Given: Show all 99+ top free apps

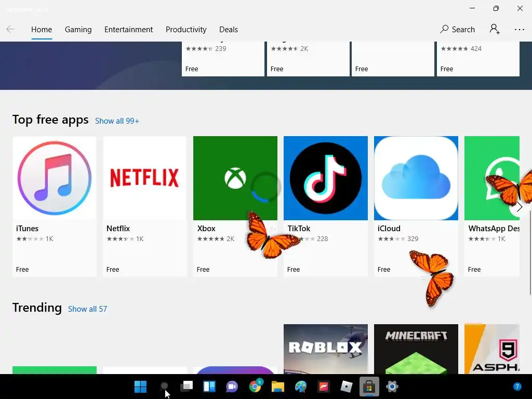Looking at the screenshot, I should 117,121.
